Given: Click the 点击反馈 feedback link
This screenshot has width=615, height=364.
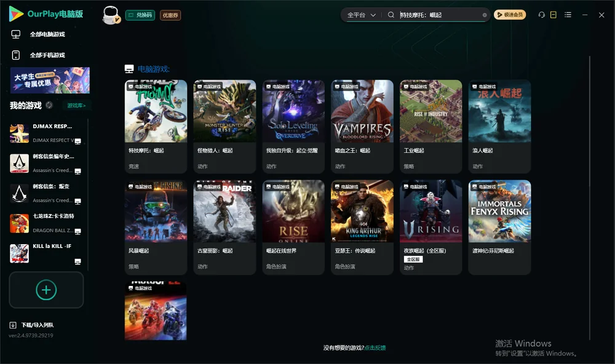Looking at the screenshot, I should (x=375, y=348).
